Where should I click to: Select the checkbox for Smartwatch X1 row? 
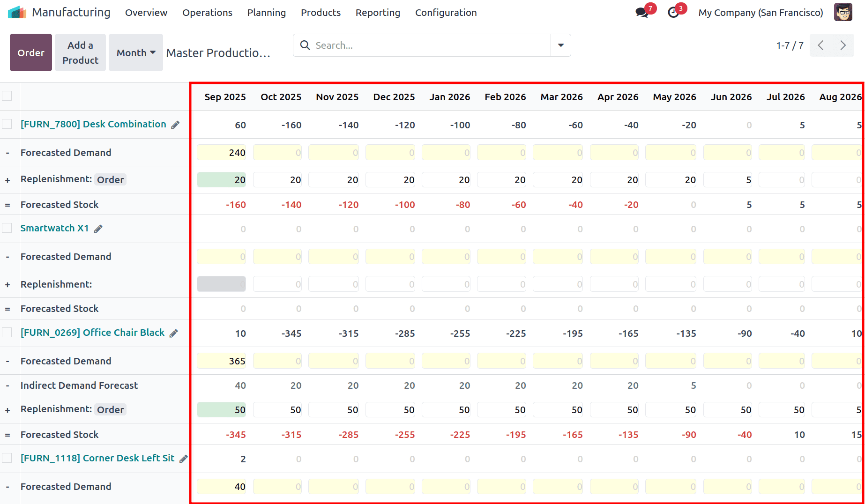coord(7,228)
